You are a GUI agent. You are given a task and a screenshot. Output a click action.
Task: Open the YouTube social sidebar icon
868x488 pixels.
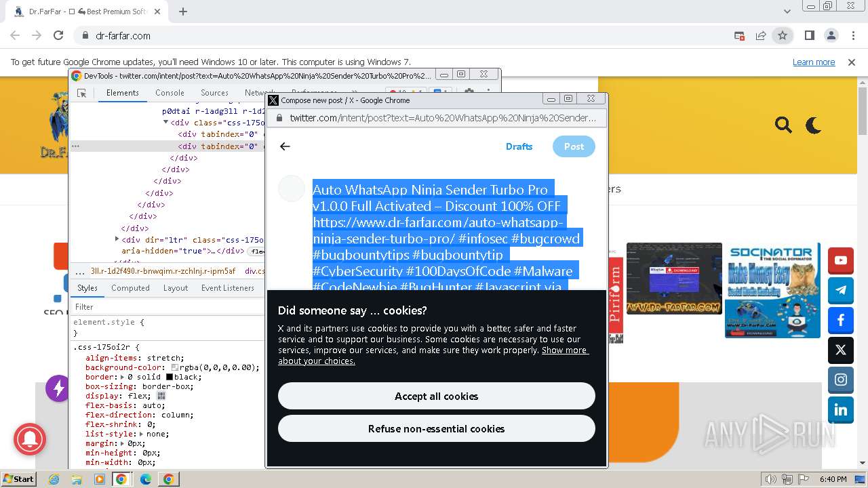[841, 260]
